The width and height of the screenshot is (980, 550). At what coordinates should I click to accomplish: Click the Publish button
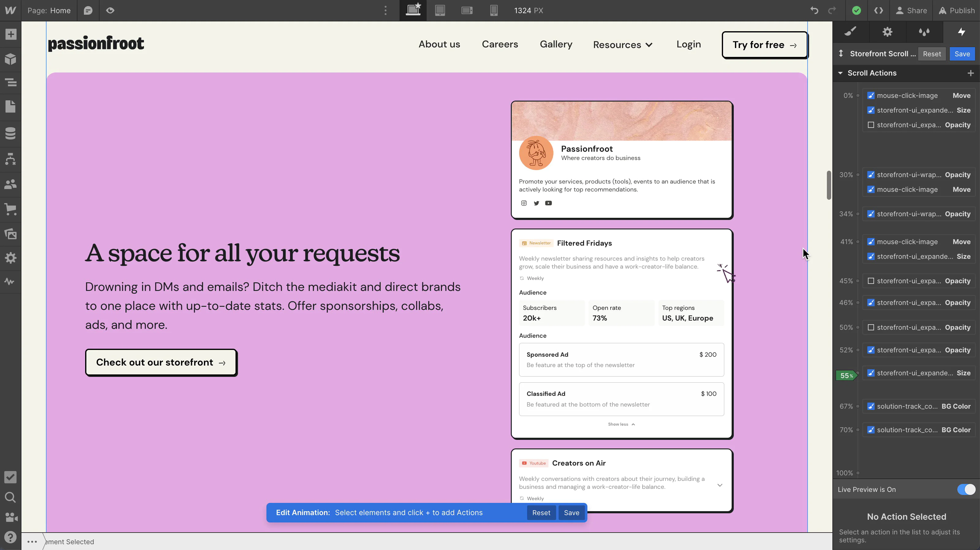pos(956,11)
